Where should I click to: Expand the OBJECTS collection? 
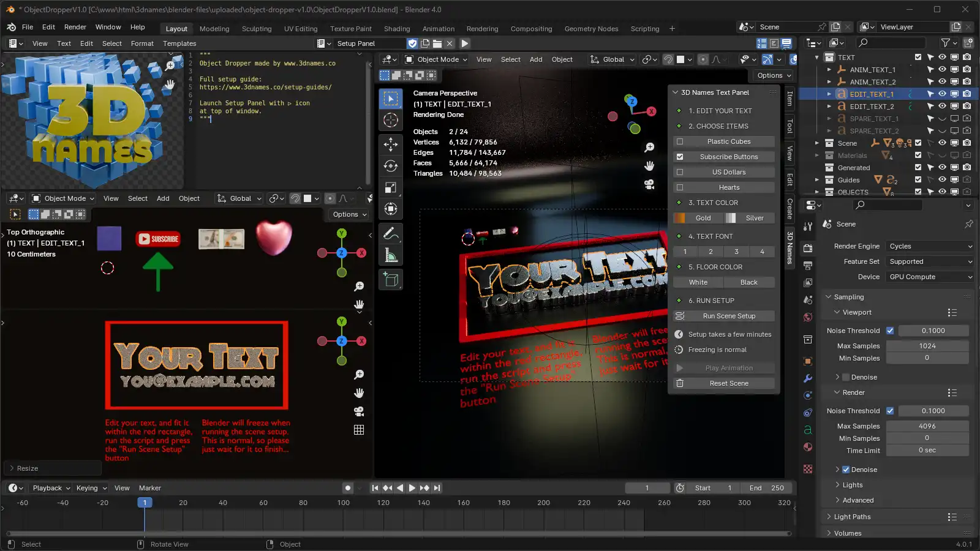tap(817, 192)
